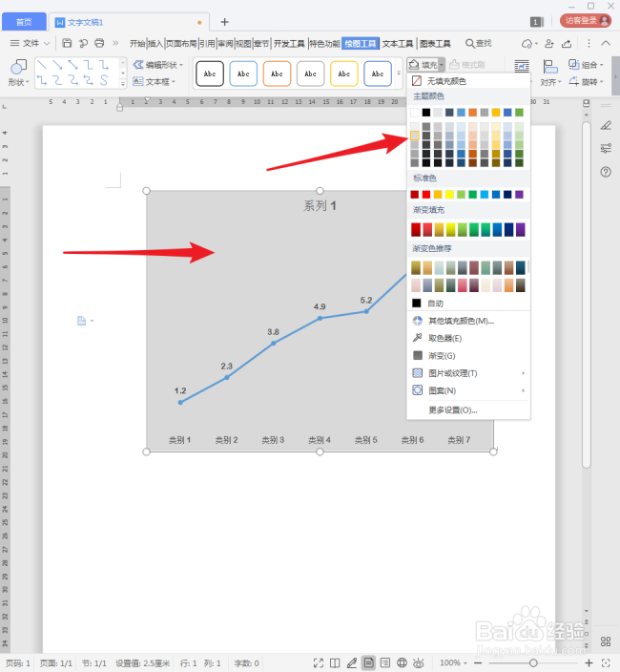Switch to the Page Layout (页面布局) tab
620x672 pixels.
(x=181, y=43)
